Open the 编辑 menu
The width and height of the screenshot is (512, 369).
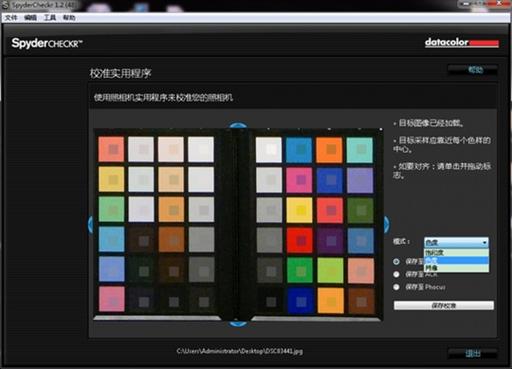click(30, 17)
